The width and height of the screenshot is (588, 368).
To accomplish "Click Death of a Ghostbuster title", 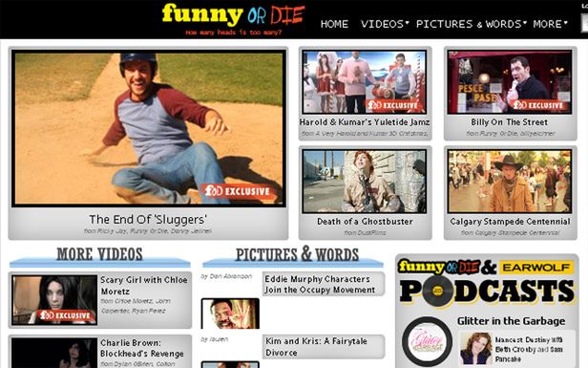I will [365, 222].
